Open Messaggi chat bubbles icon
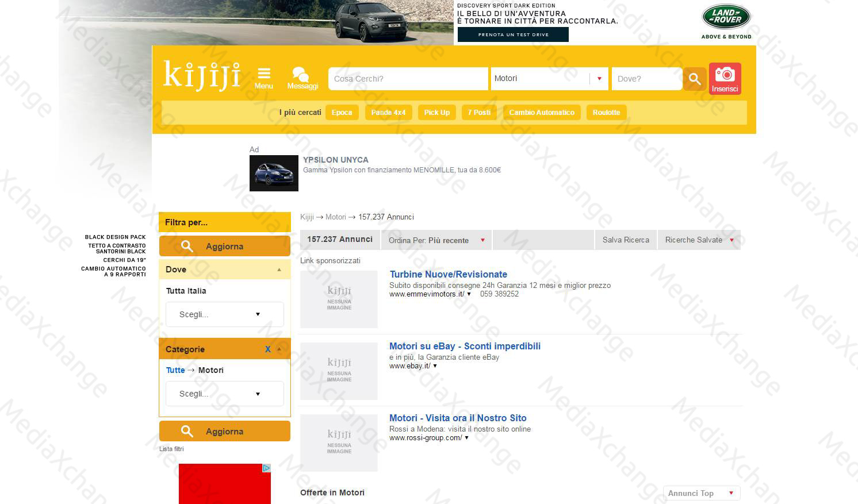This screenshot has height=504, width=858. [x=302, y=78]
